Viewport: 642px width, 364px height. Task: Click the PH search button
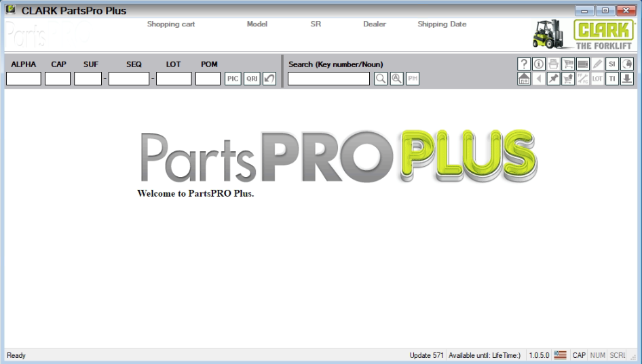coord(413,79)
